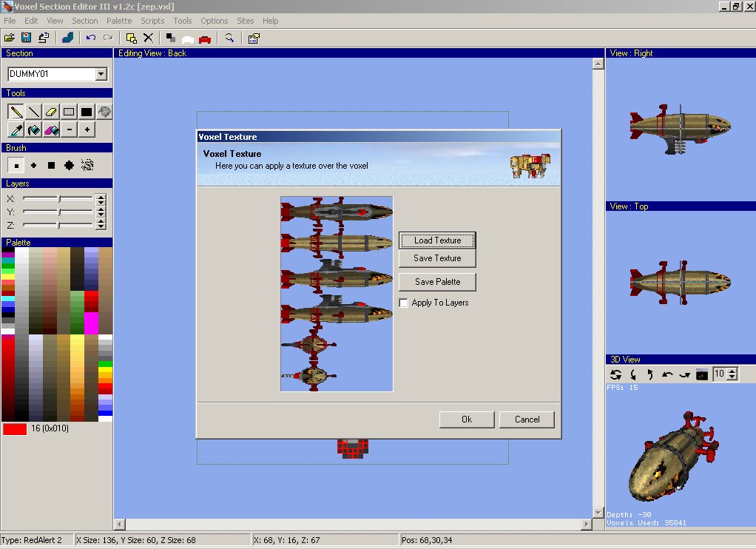Click the Undo arrow icon

(91, 38)
